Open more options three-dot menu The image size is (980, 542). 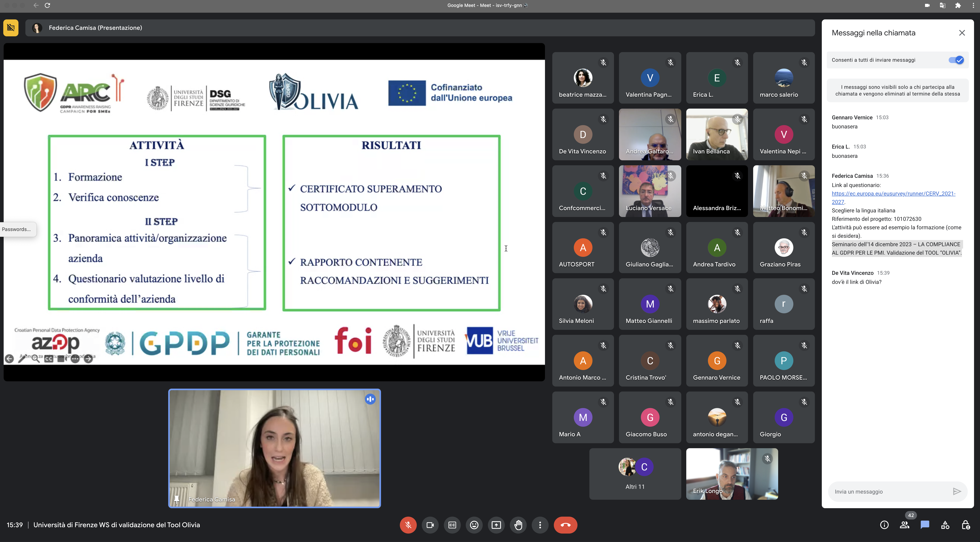(x=540, y=525)
